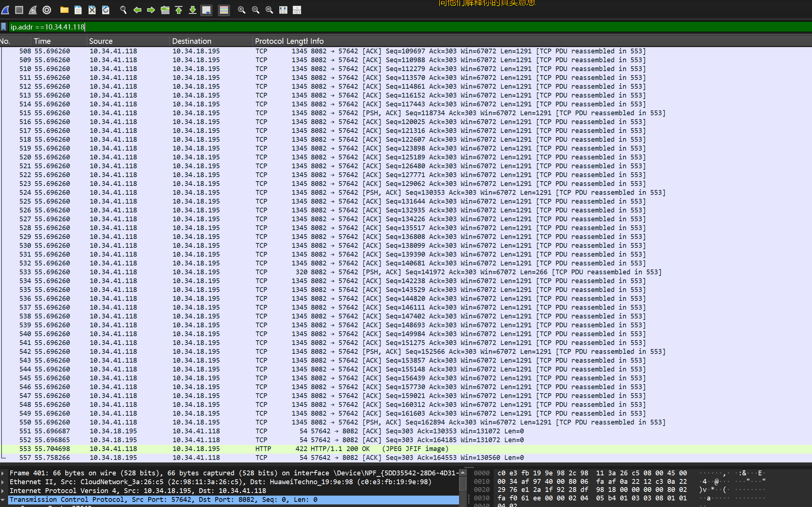Viewport: 812px width, 507px height.
Task: Open the find packet search
Action: 123,10
